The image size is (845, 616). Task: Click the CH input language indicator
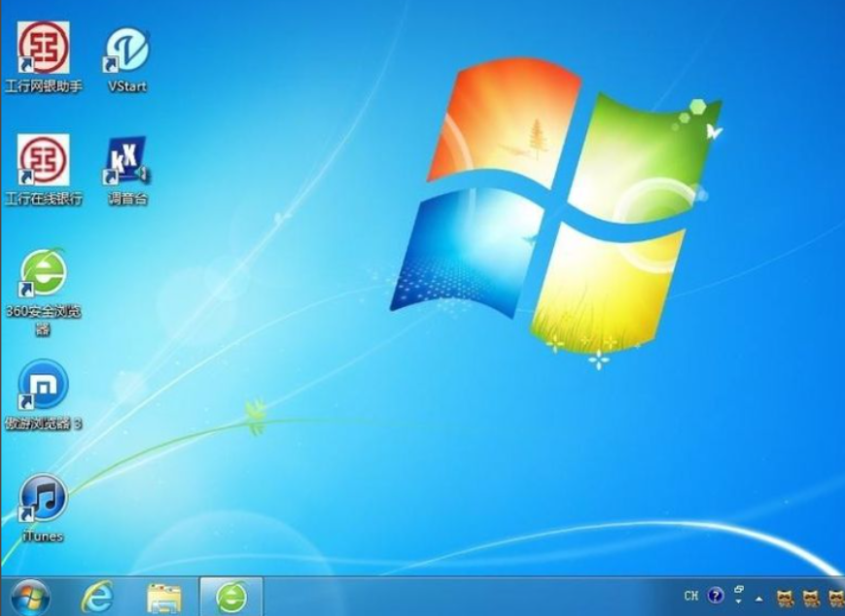[690, 596]
